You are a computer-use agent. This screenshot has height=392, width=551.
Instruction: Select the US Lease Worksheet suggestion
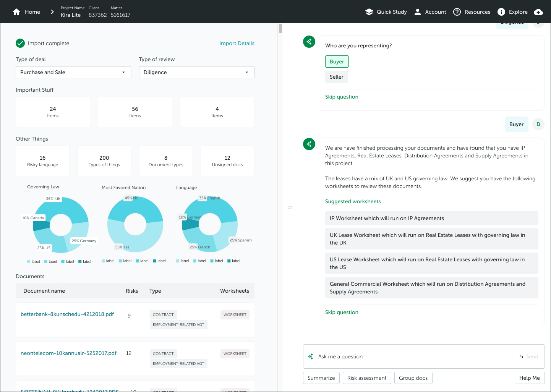pyautogui.click(x=432, y=263)
